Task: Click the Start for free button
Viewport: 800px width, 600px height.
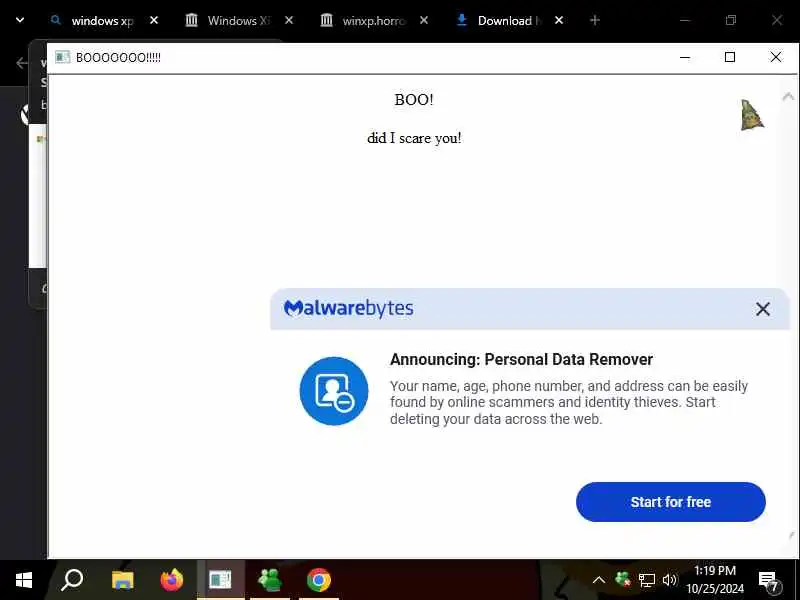Action: [x=670, y=502]
